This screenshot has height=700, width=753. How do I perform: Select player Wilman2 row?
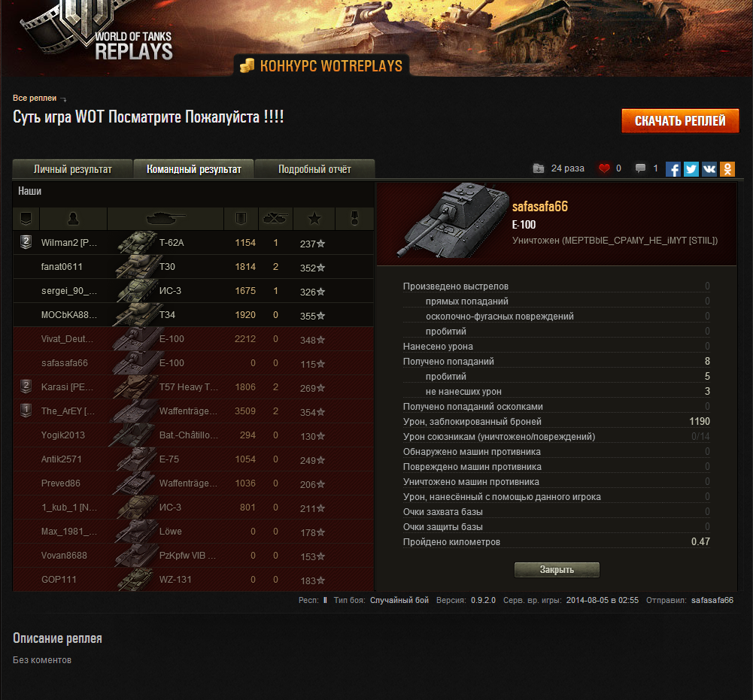[x=193, y=243]
